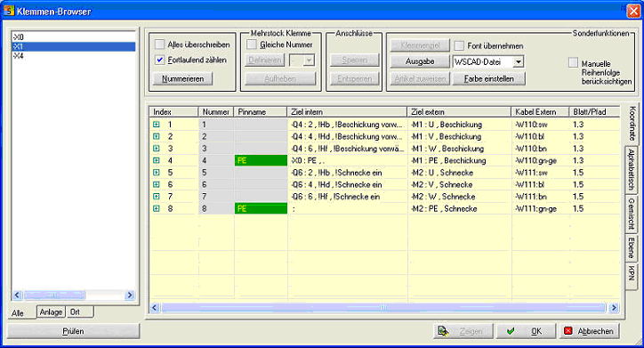Expand the row with index 1
This screenshot has height=348, width=644.
click(156, 124)
